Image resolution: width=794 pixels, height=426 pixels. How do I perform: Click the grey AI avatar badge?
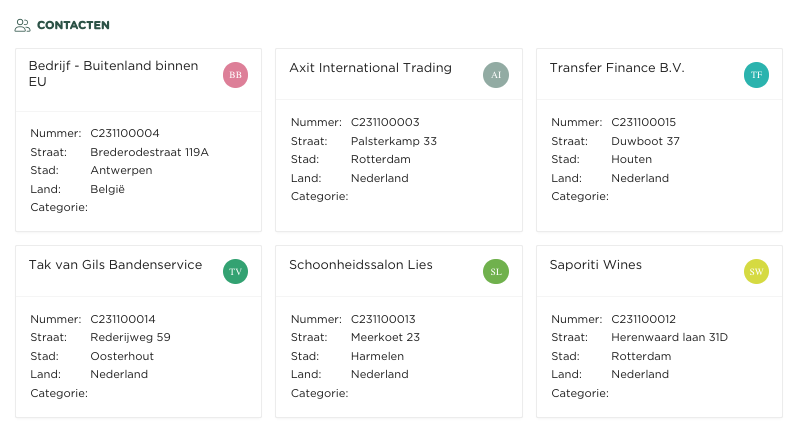(496, 75)
